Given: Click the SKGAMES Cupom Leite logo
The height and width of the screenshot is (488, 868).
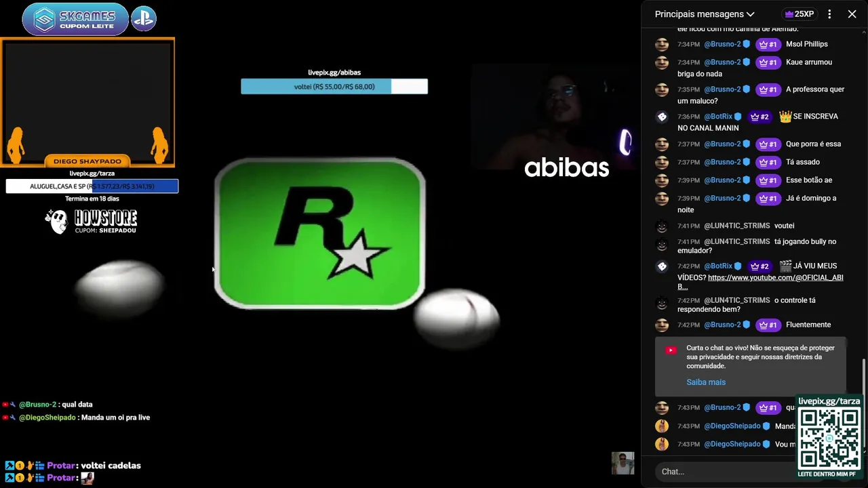Looking at the screenshot, I should [75, 19].
